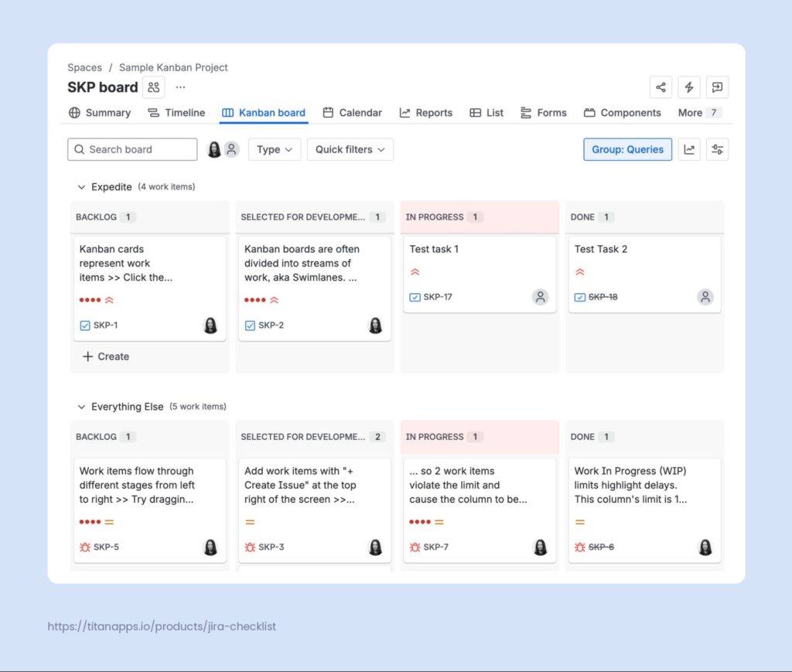Click Create in the Backlog column
The width and height of the screenshot is (792, 672).
(x=104, y=356)
